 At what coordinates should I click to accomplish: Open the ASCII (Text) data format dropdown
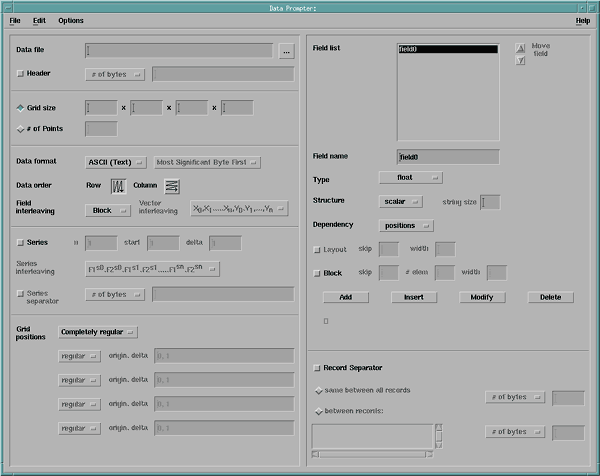pos(117,162)
